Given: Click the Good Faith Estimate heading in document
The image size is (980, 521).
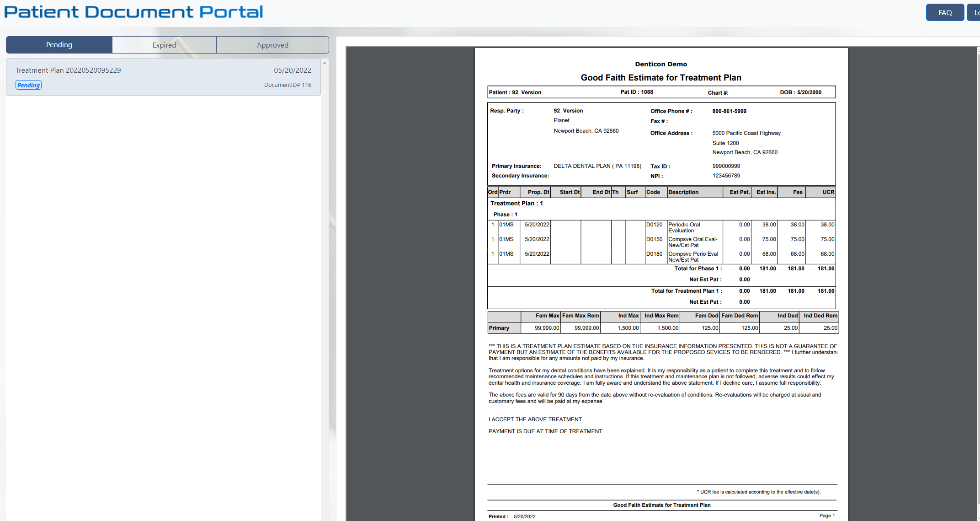Looking at the screenshot, I should tap(661, 78).
